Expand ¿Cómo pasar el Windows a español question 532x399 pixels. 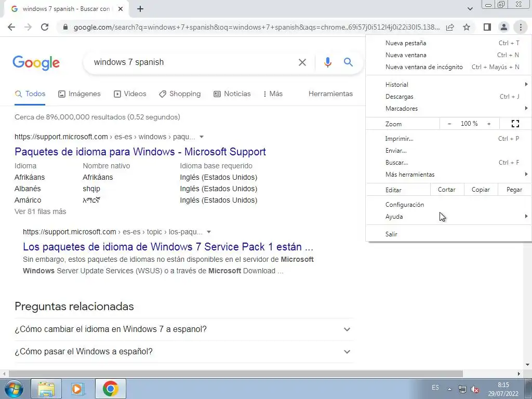184,352
